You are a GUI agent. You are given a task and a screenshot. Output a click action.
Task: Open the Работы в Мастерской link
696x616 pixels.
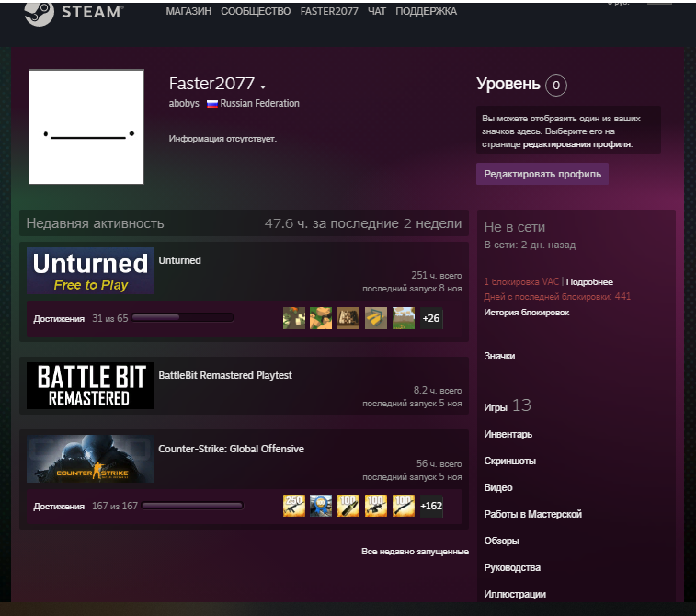point(532,514)
